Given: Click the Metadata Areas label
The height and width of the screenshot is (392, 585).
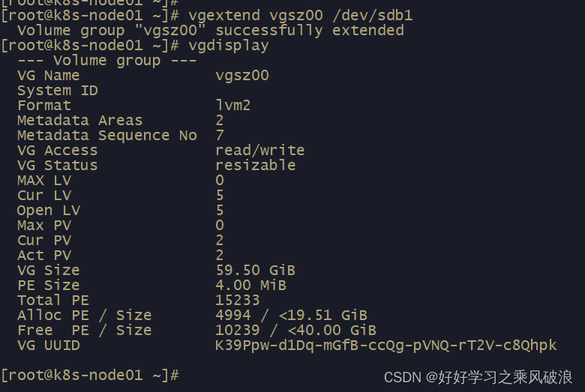Looking at the screenshot, I should pos(79,120).
